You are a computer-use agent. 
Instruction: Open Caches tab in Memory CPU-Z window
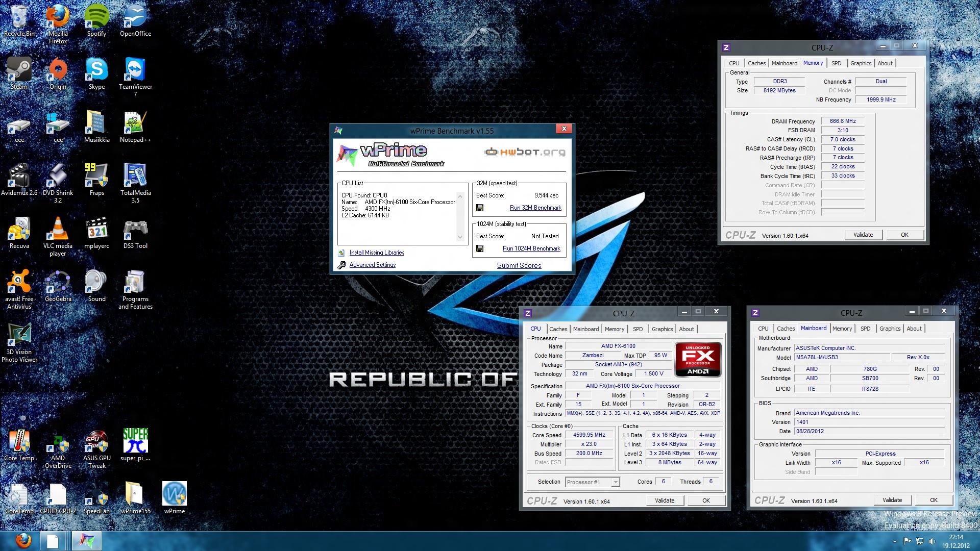[x=756, y=63]
